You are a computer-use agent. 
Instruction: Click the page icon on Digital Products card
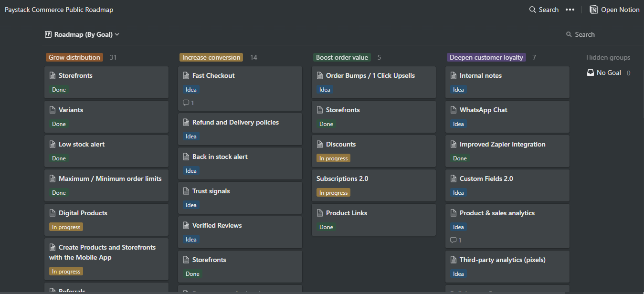(x=53, y=213)
